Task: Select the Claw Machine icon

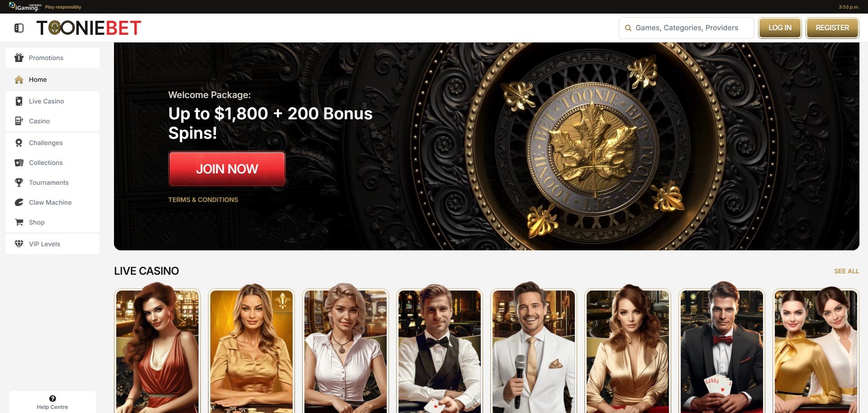Action: 19,202
